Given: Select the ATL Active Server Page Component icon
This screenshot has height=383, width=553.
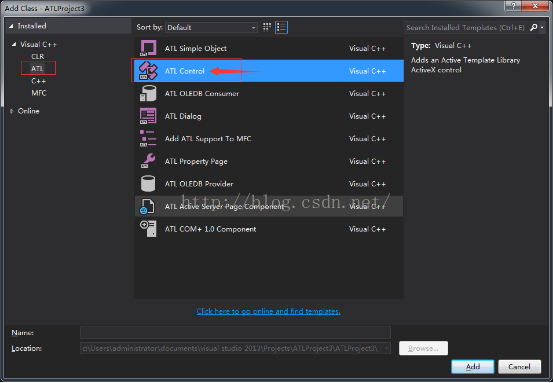Looking at the screenshot, I should [x=147, y=206].
